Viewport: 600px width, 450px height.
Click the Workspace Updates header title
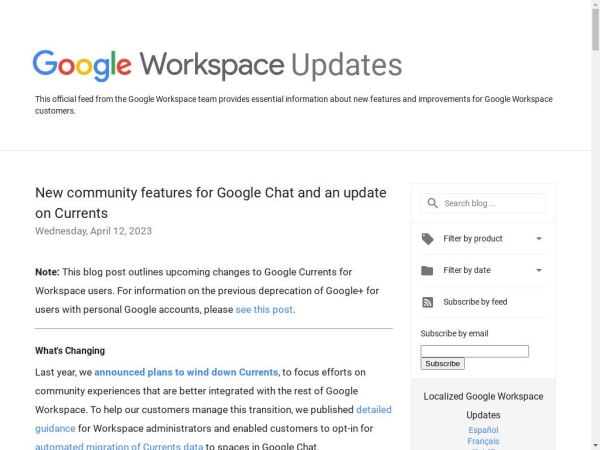[271, 65]
